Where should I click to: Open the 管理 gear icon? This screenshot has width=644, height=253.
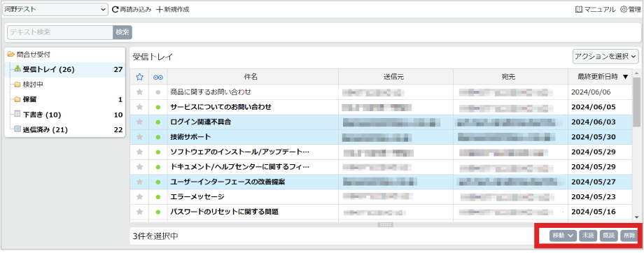[x=624, y=9]
